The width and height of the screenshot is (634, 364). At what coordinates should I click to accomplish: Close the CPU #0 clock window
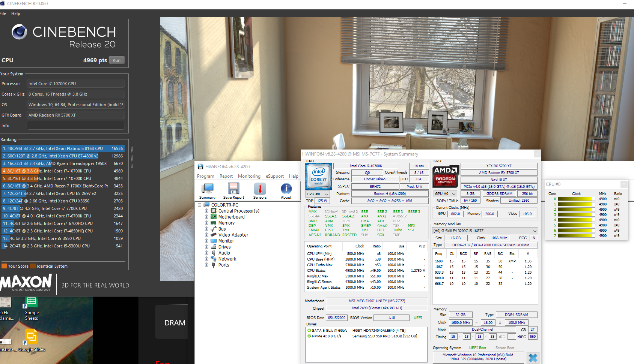click(623, 184)
